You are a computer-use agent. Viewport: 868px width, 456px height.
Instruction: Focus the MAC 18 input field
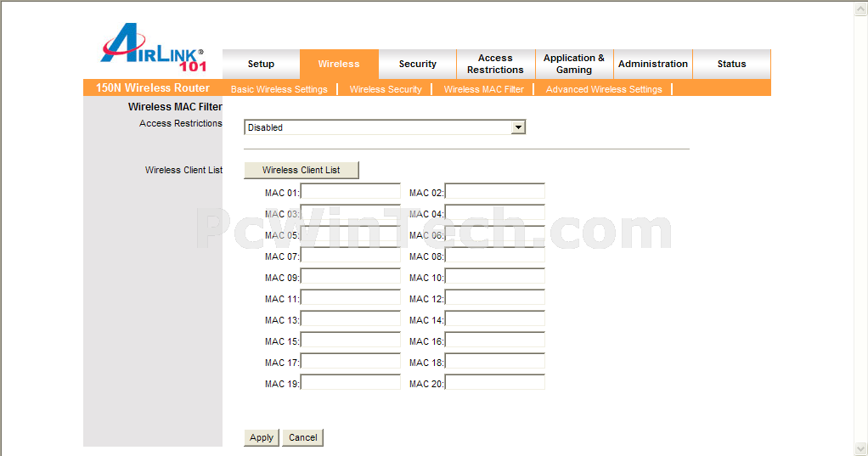click(x=495, y=362)
